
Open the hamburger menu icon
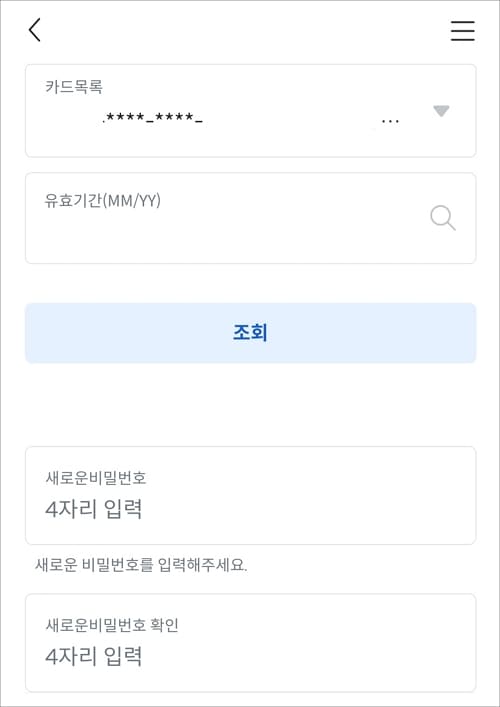pyautogui.click(x=463, y=31)
